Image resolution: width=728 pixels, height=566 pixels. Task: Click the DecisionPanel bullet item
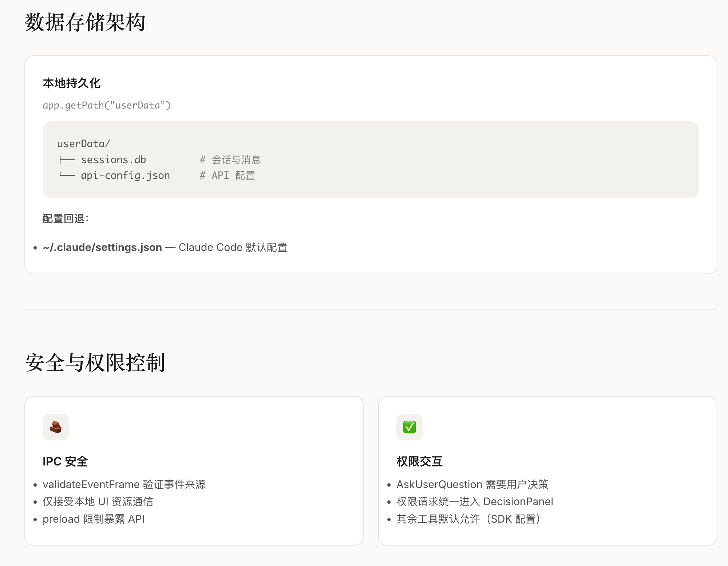(x=475, y=502)
